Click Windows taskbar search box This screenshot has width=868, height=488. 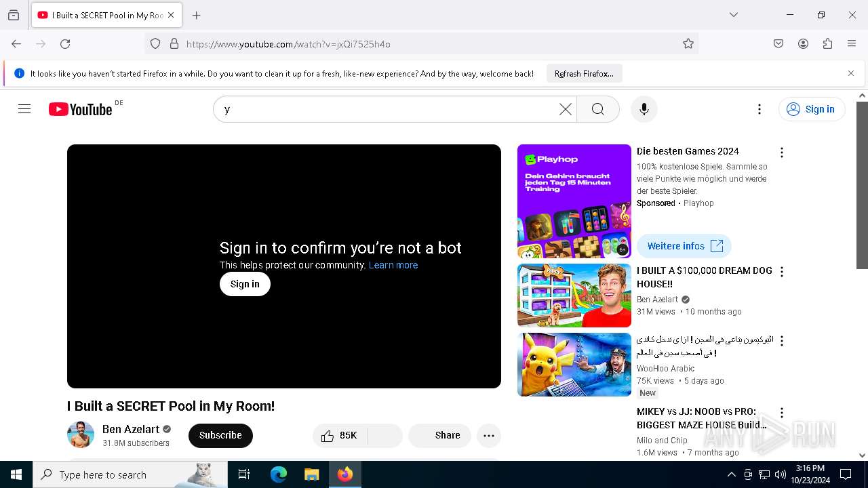pos(130,474)
